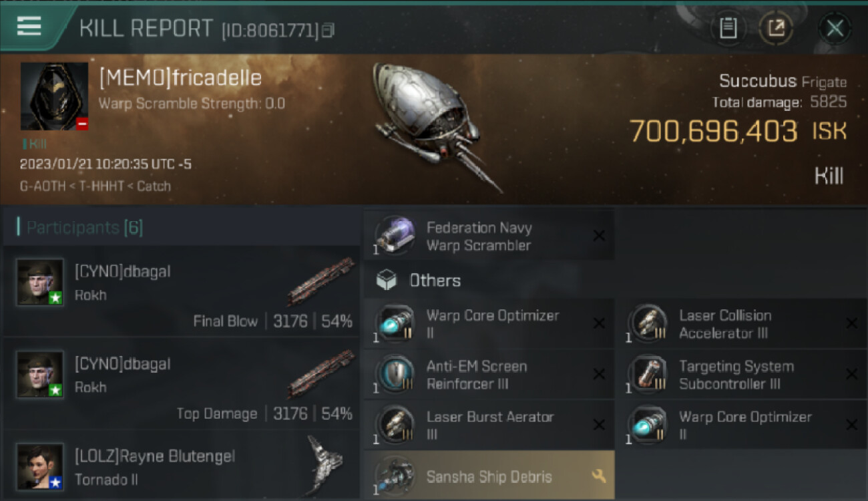
Task: Open Laser Burst Aerator III entry
Action: [x=489, y=425]
